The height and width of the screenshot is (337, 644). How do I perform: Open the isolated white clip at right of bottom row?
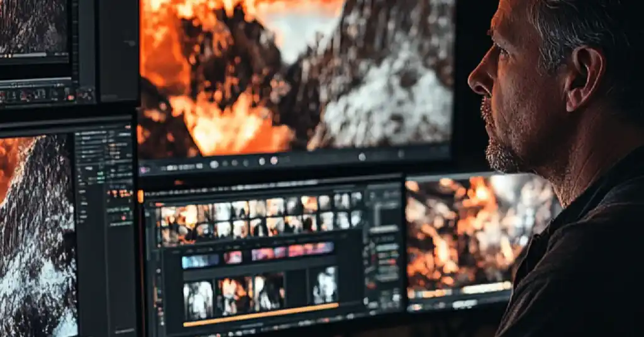[325, 285]
